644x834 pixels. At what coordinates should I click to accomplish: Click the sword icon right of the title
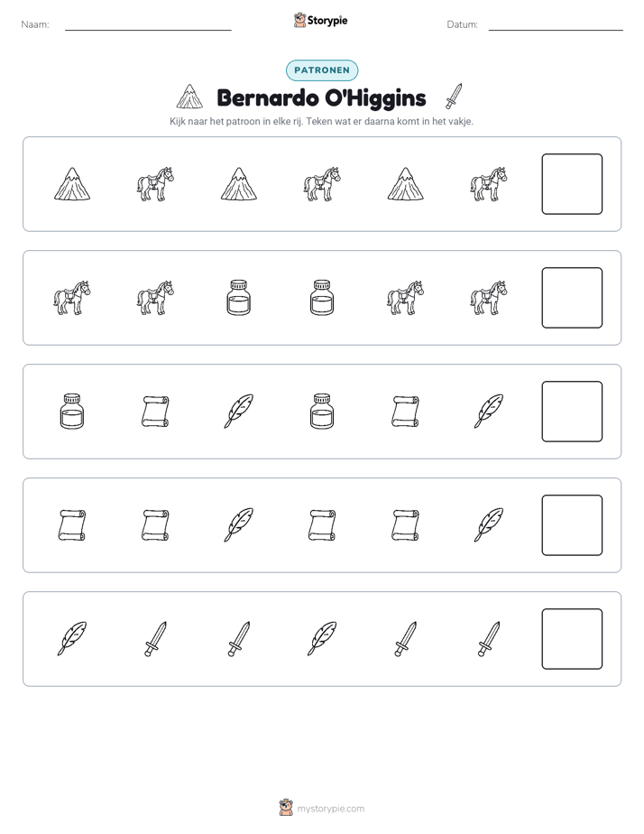(454, 97)
